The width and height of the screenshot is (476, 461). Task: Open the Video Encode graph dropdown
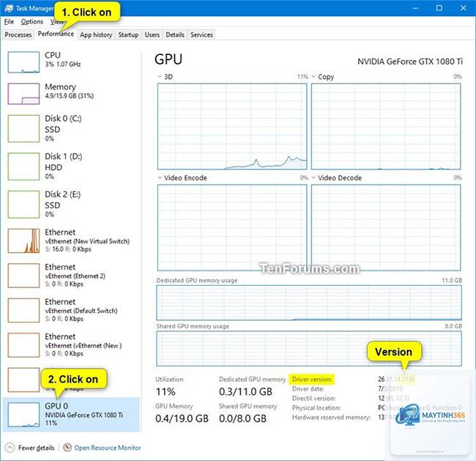[160, 178]
